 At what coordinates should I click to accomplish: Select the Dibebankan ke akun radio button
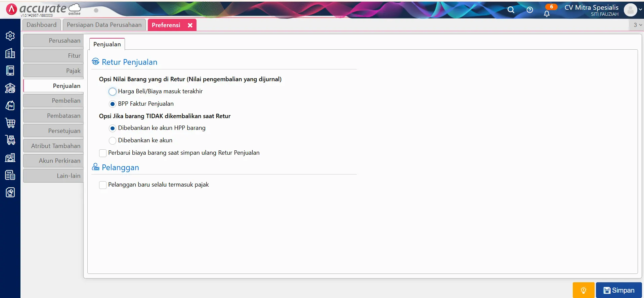point(113,141)
